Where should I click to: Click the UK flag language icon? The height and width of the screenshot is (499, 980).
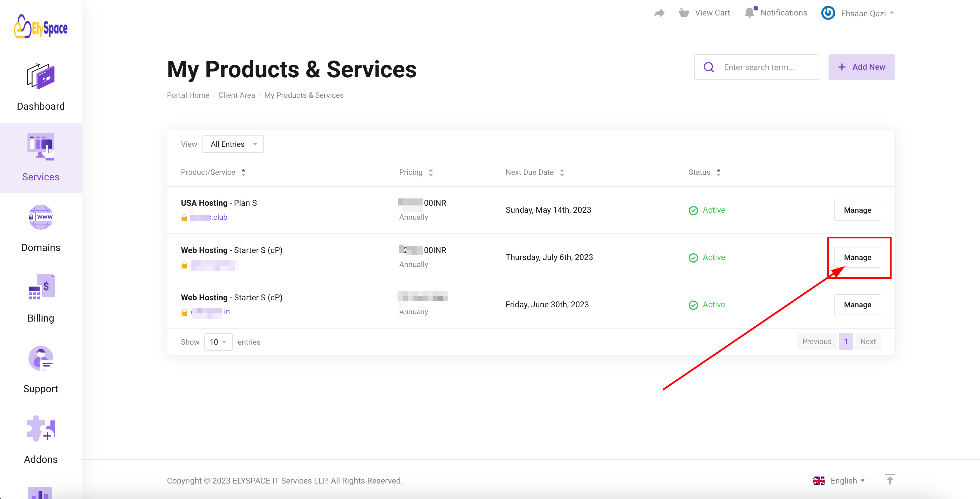point(819,481)
